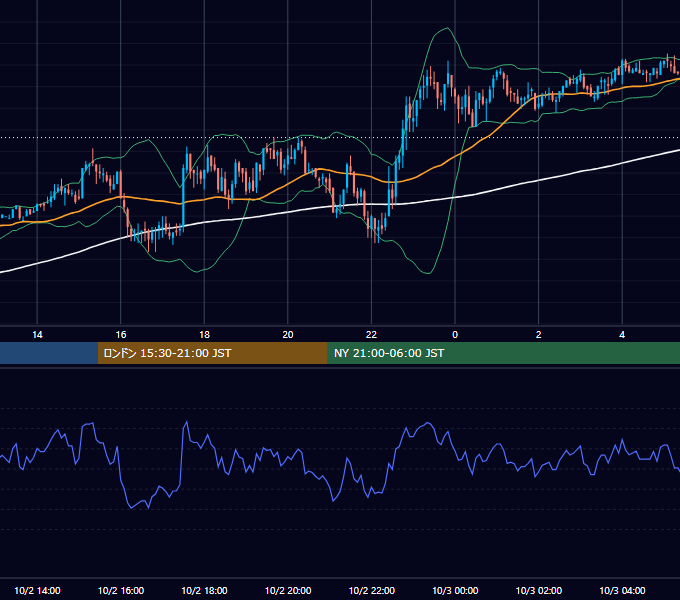The image size is (680, 600).
Task: Click the '10/3 00:00' date label
Action: click(x=455, y=590)
